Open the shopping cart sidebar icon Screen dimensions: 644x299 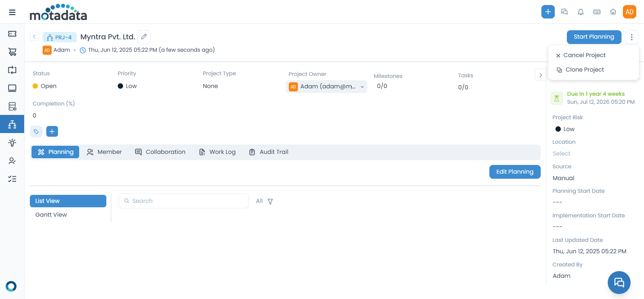click(12, 52)
